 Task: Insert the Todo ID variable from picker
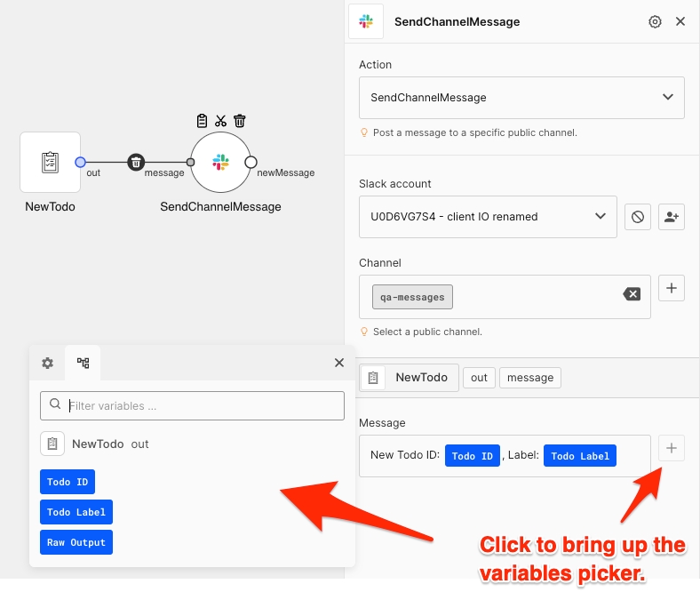tap(68, 482)
